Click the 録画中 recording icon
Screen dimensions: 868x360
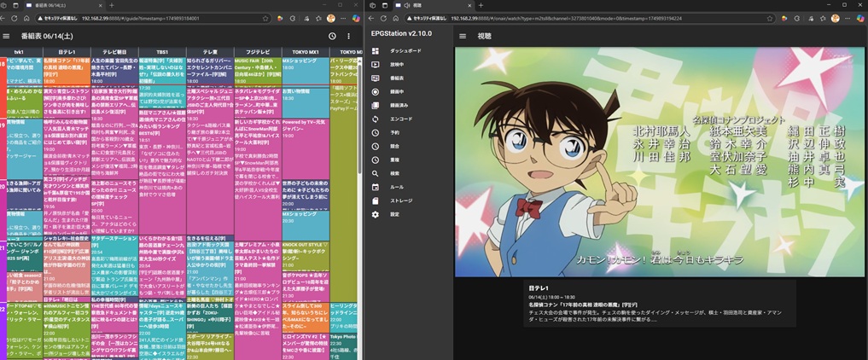click(376, 92)
